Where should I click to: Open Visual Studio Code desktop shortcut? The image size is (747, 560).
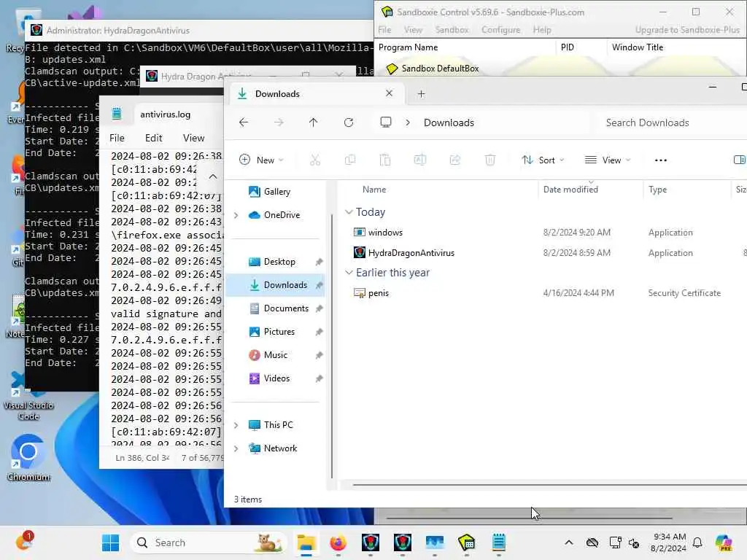28,396
